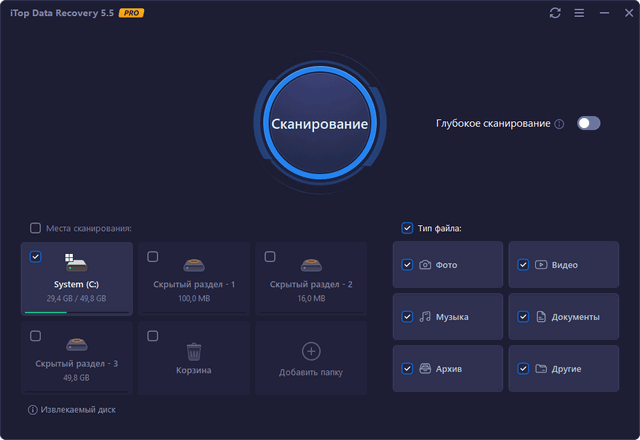
Task: Click the camera icon for Фото
Action: [425, 265]
